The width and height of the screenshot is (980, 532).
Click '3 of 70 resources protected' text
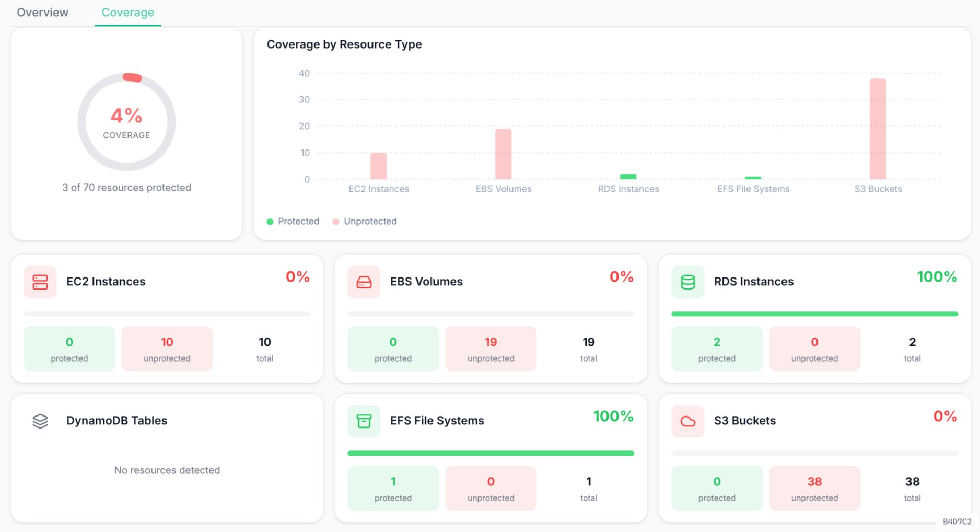click(x=126, y=188)
